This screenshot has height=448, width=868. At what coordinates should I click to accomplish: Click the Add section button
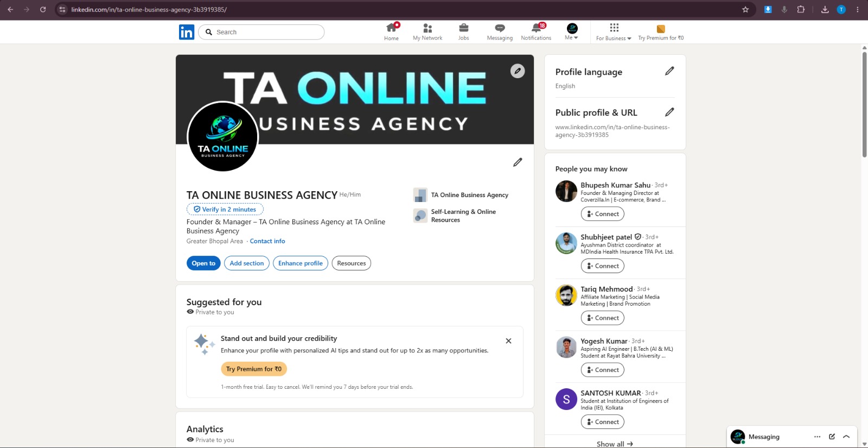(x=247, y=263)
